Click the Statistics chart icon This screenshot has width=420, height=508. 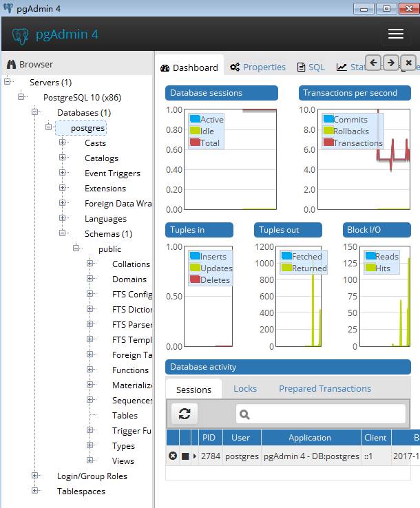(342, 67)
